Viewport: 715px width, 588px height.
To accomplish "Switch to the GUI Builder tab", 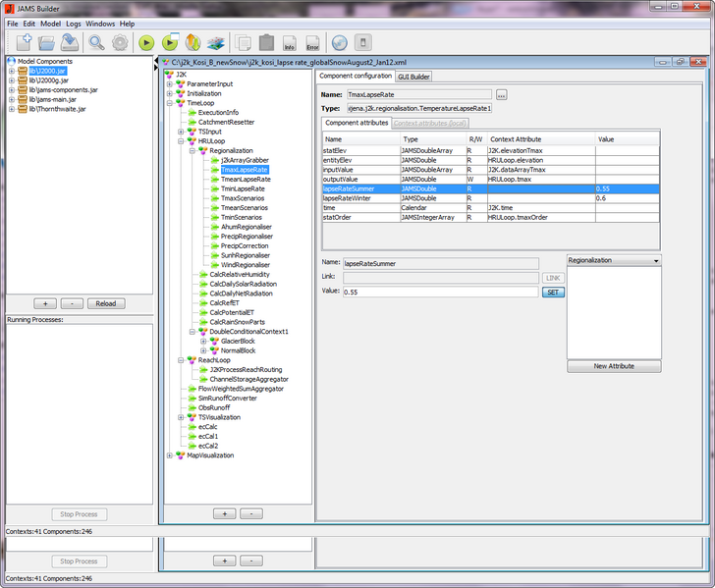I will [x=413, y=76].
